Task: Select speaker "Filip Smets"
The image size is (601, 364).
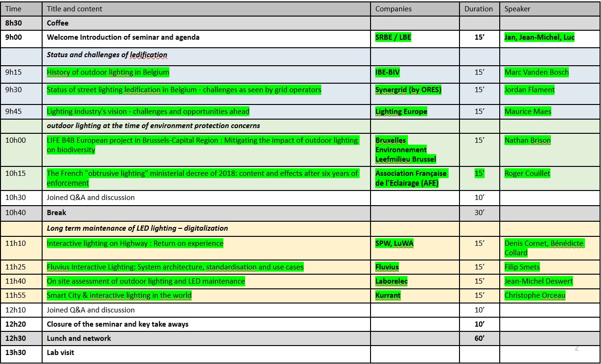Action: pos(522,267)
